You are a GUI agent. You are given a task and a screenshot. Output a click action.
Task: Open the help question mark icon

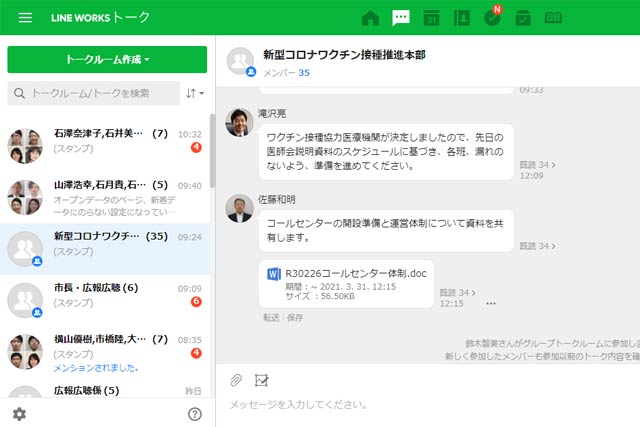tap(195, 414)
